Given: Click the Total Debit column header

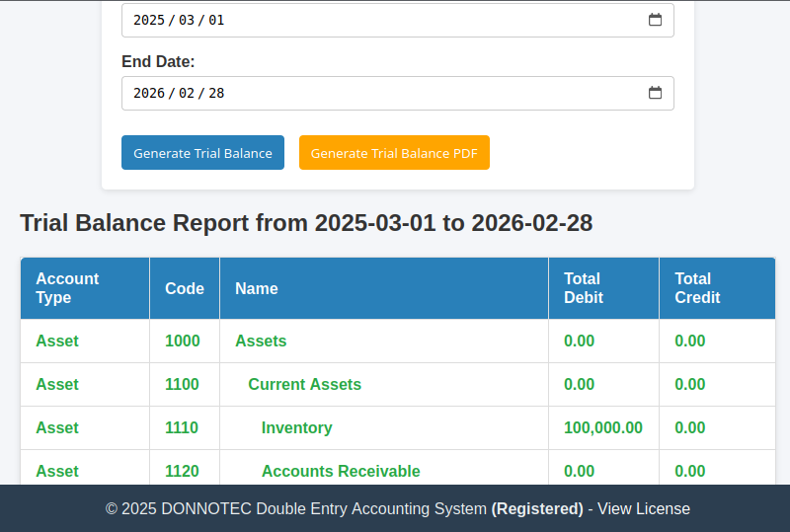Looking at the screenshot, I should [603, 288].
